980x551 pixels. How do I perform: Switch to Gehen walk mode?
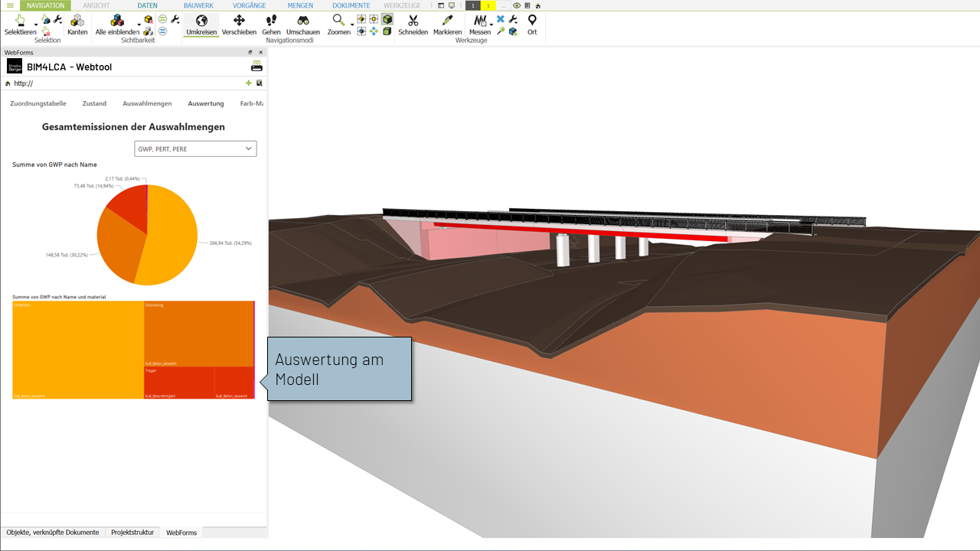271,24
